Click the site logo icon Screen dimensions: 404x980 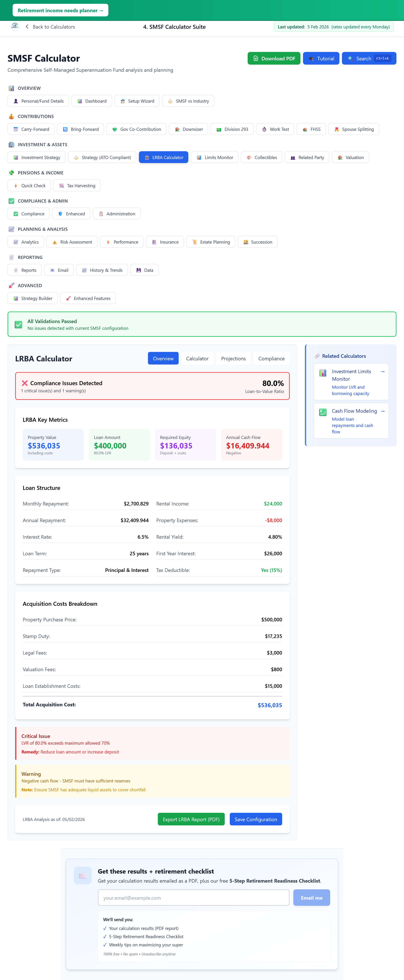15,26
